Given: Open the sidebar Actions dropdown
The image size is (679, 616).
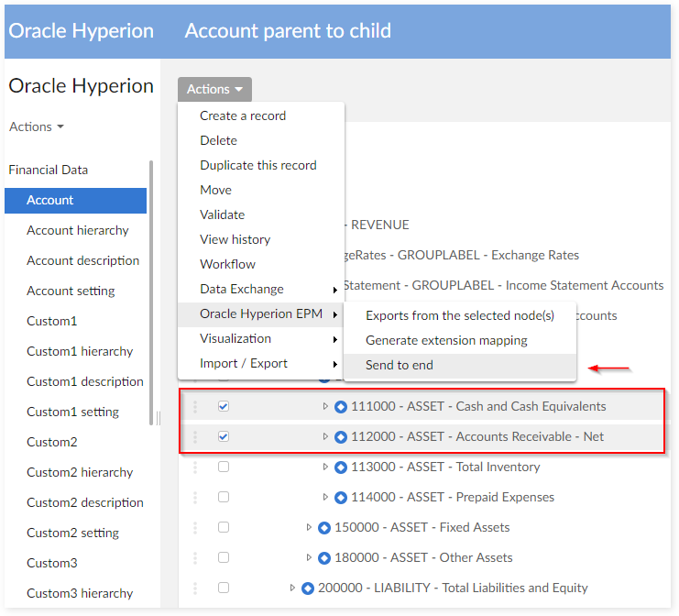Looking at the screenshot, I should click(37, 126).
